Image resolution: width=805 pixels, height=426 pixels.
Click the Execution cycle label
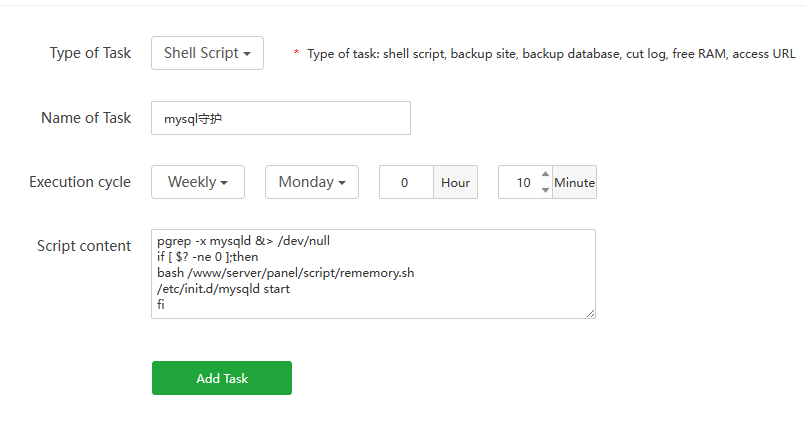pyautogui.click(x=80, y=182)
